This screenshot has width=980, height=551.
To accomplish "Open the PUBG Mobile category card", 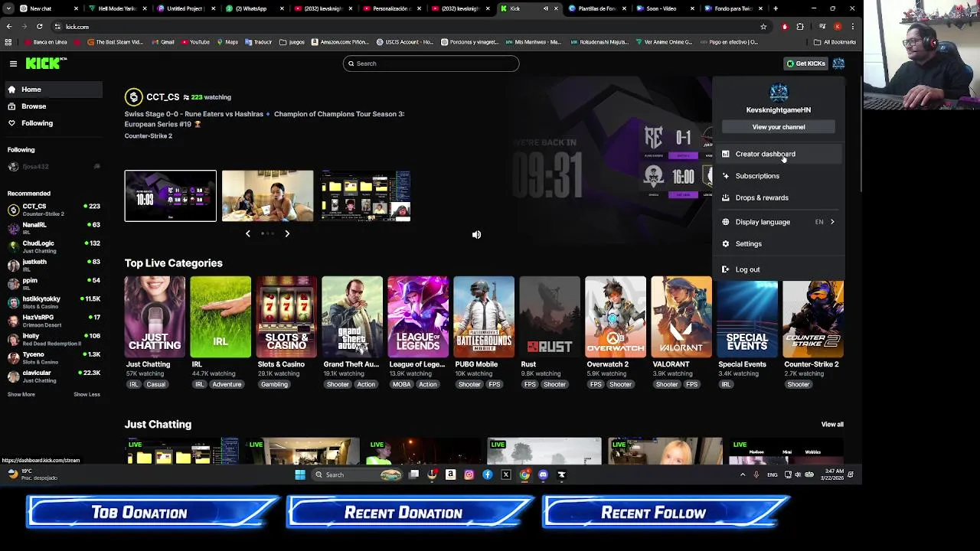I will [484, 317].
